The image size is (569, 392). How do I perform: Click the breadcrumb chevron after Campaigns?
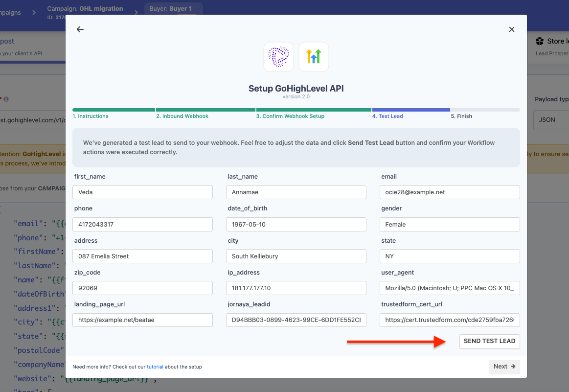34,12
